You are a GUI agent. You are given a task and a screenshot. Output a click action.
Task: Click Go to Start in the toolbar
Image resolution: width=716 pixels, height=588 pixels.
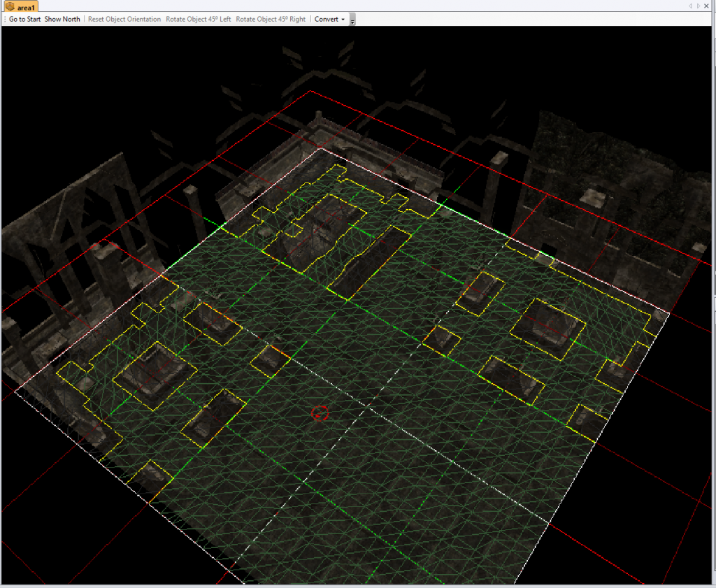click(x=25, y=19)
